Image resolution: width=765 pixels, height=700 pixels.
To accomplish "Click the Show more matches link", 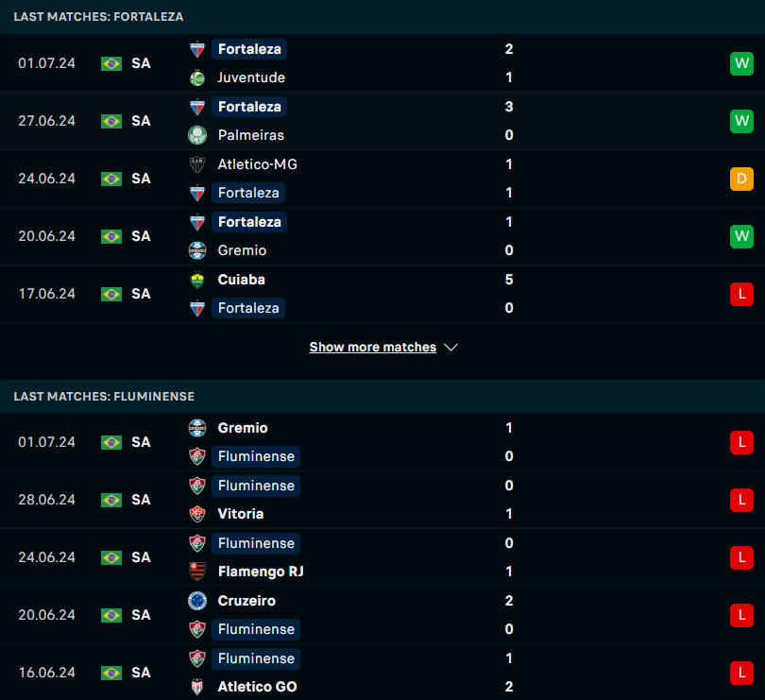I will point(373,347).
